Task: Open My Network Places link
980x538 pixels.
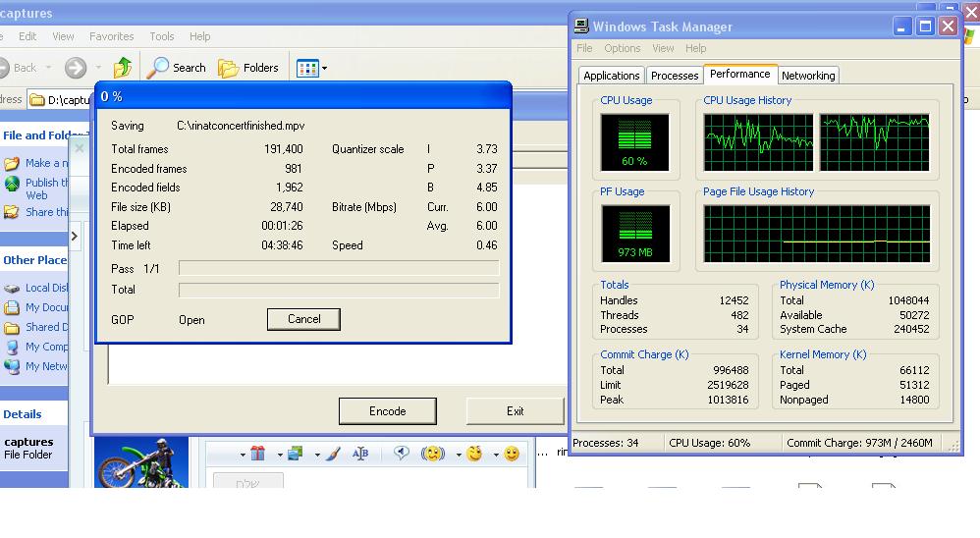Action: [46, 366]
